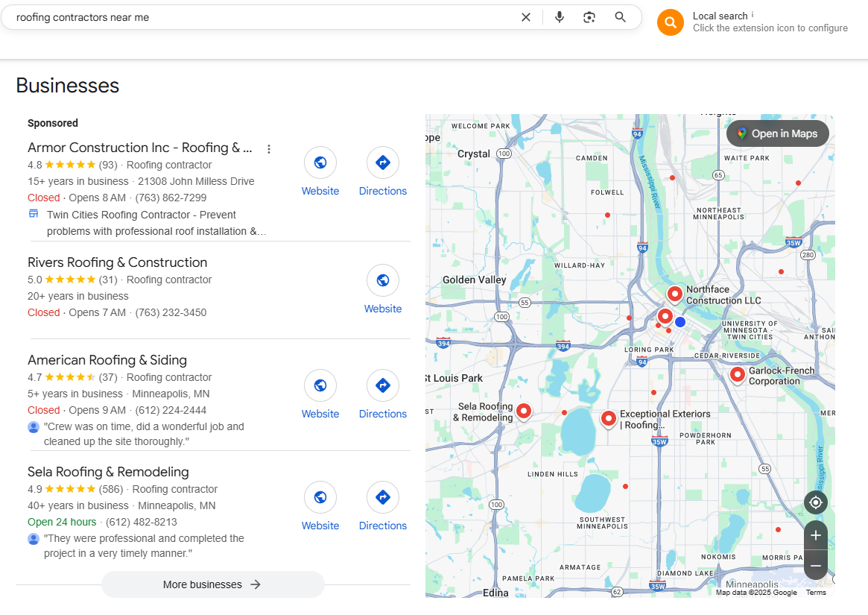Click the Golden Valley label on the map
The image size is (868, 615).
475,280
